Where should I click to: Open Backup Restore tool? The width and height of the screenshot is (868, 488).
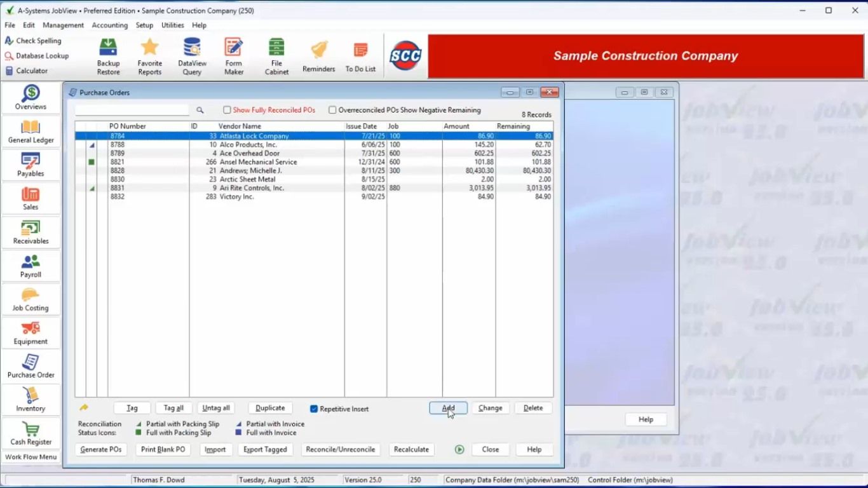pyautogui.click(x=108, y=56)
